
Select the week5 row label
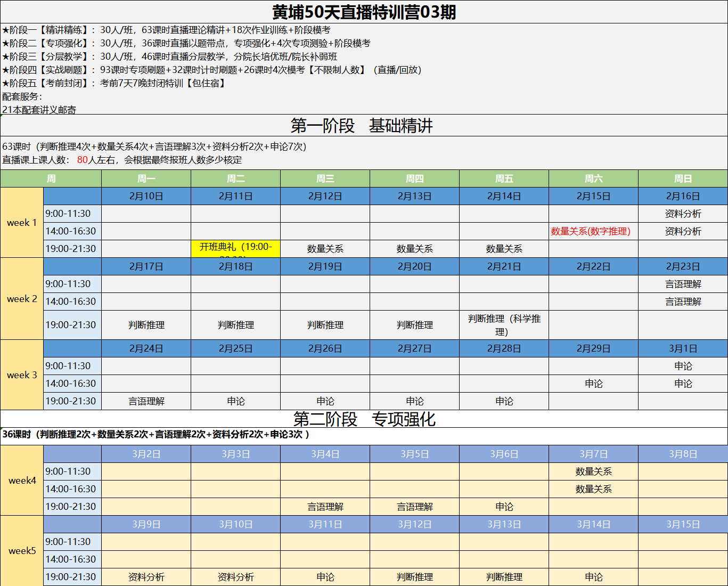tap(22, 551)
